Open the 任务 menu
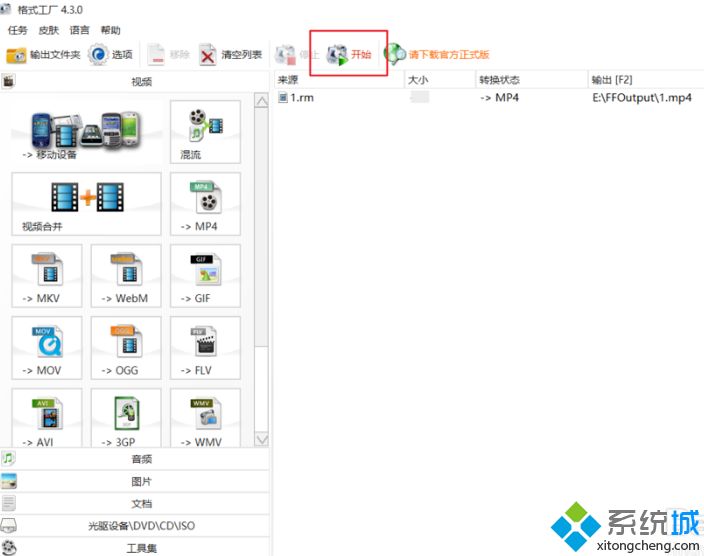704x556 pixels. 18,30
